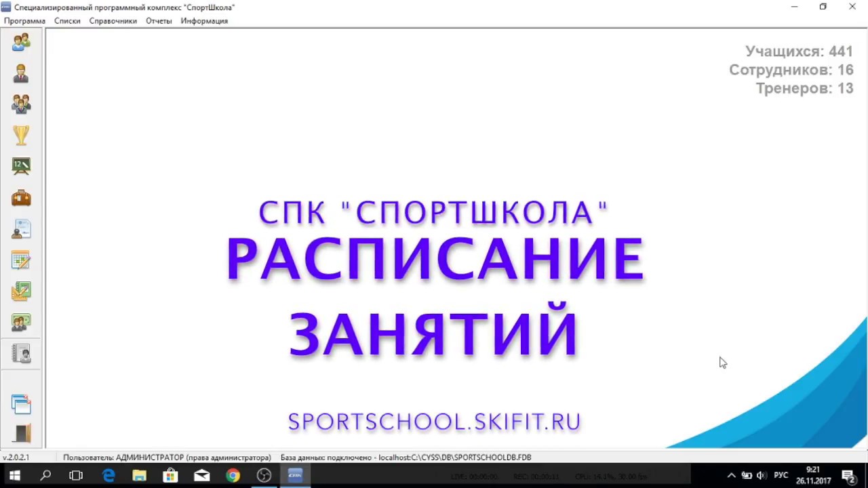Click the База данных connection status text
Viewport: 868px width, 488px height.
click(x=406, y=457)
